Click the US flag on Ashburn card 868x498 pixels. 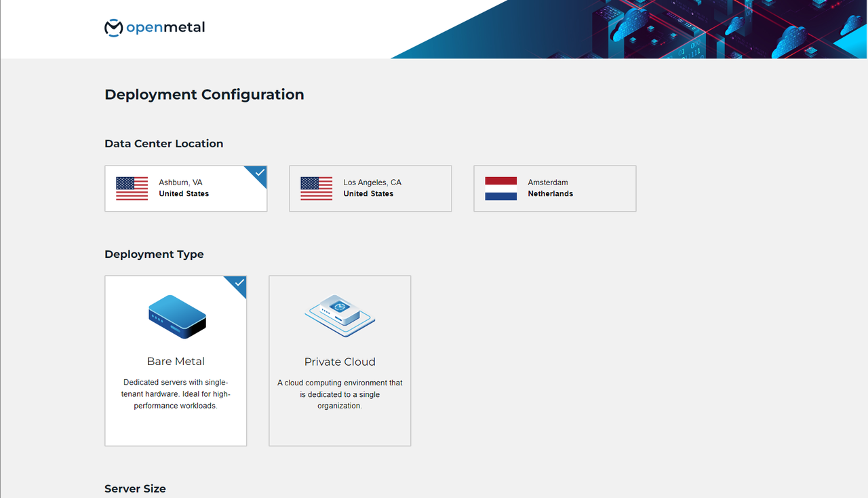point(132,188)
